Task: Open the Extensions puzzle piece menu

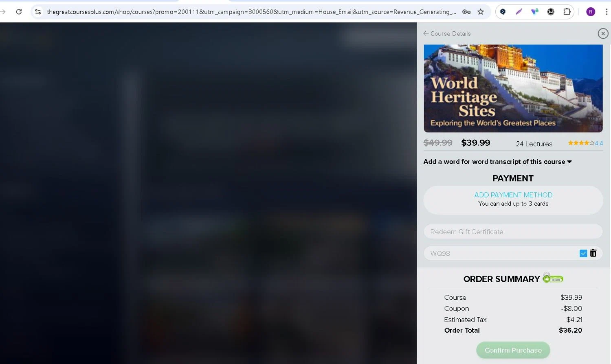Action: [x=567, y=12]
